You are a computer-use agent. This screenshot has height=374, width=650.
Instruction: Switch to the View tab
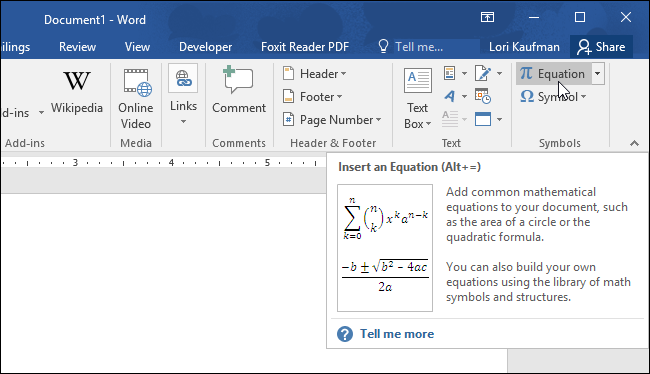(137, 46)
